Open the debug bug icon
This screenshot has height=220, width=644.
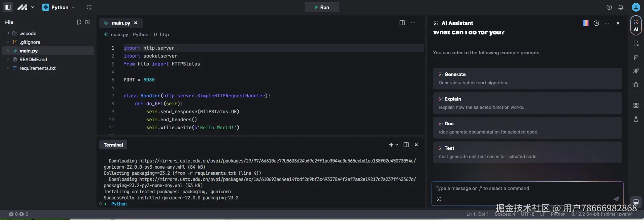(636, 85)
